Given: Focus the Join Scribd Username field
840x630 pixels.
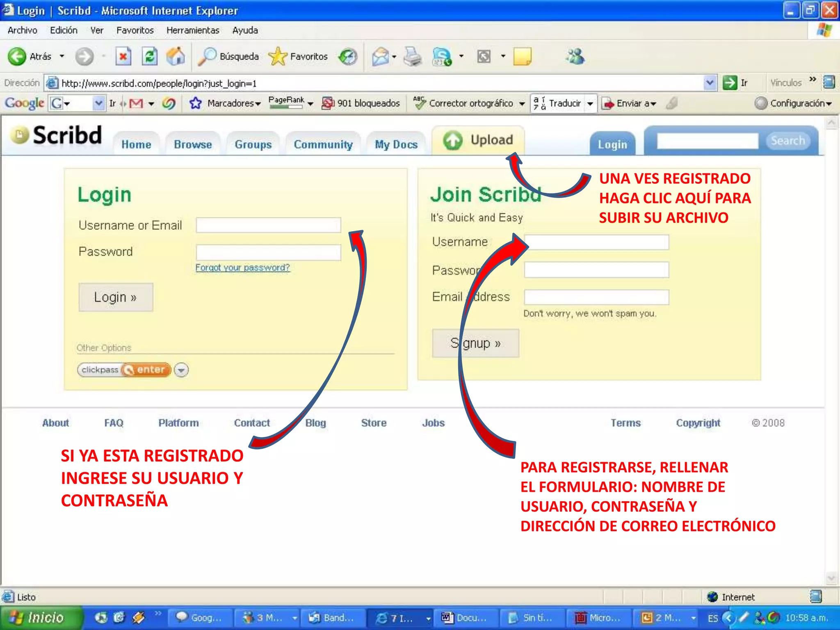Looking at the screenshot, I should 596,242.
